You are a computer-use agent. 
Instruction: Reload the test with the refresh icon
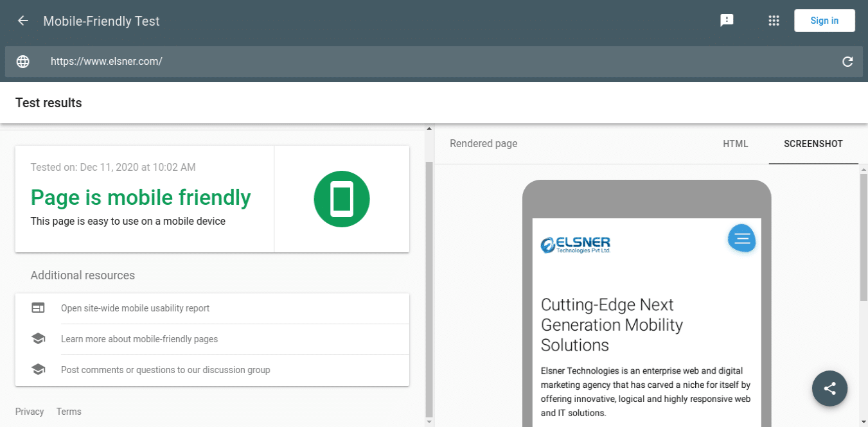coord(847,61)
